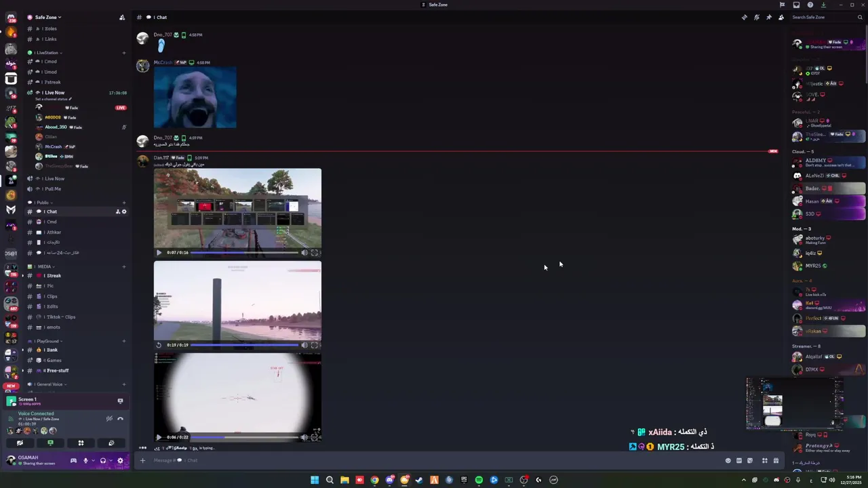Focus the Message Chat input box
The width and height of the screenshot is (868, 488).
pyautogui.click(x=434, y=461)
